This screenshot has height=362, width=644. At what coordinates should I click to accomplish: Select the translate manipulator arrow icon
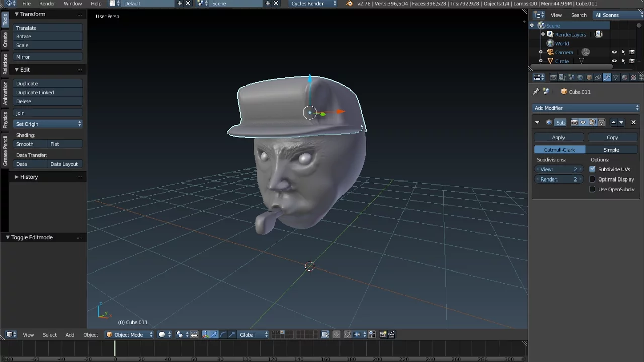214,335
